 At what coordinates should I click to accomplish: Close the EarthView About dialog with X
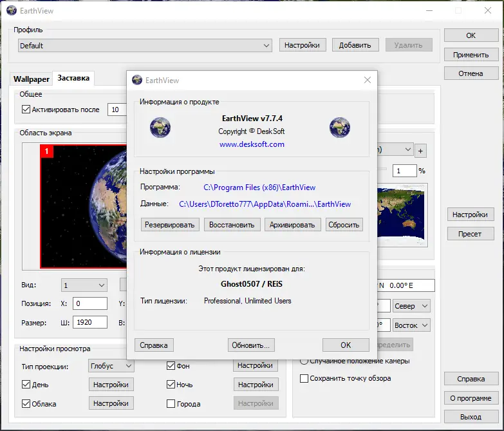click(x=368, y=80)
